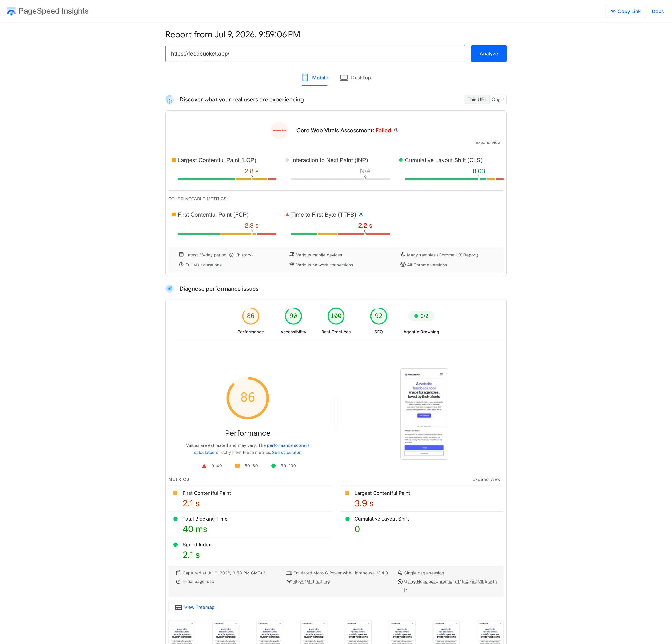
Task: Click the stopwatch icon beside Initial page load
Action: pyautogui.click(x=178, y=581)
